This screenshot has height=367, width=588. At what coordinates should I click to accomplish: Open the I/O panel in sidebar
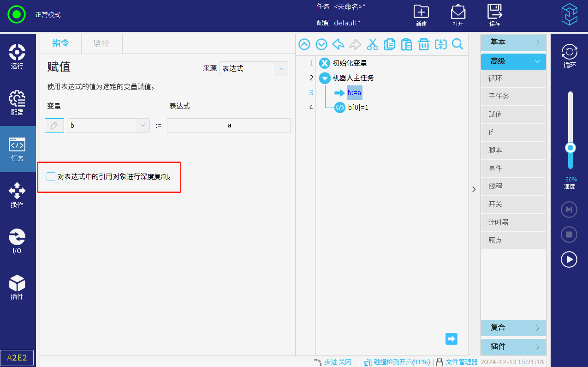point(17,241)
